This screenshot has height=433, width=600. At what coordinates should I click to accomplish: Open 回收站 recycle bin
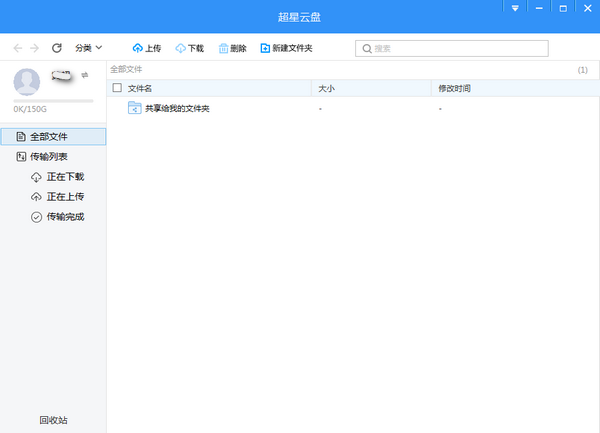53,420
